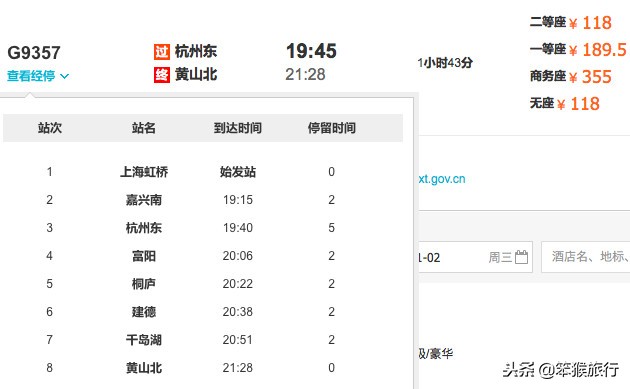Select 千岛湖 station row
The image size is (630, 389).
(x=144, y=340)
